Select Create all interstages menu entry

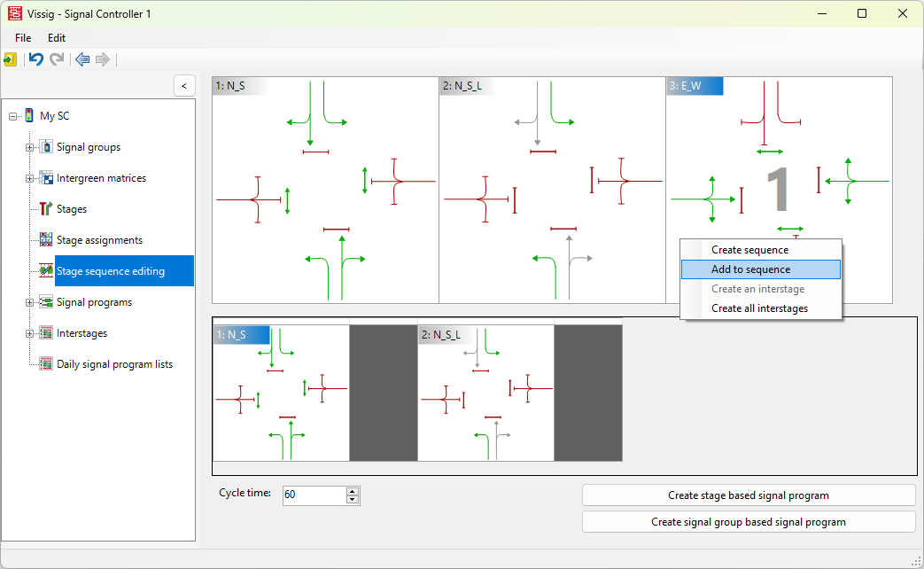[x=760, y=308]
